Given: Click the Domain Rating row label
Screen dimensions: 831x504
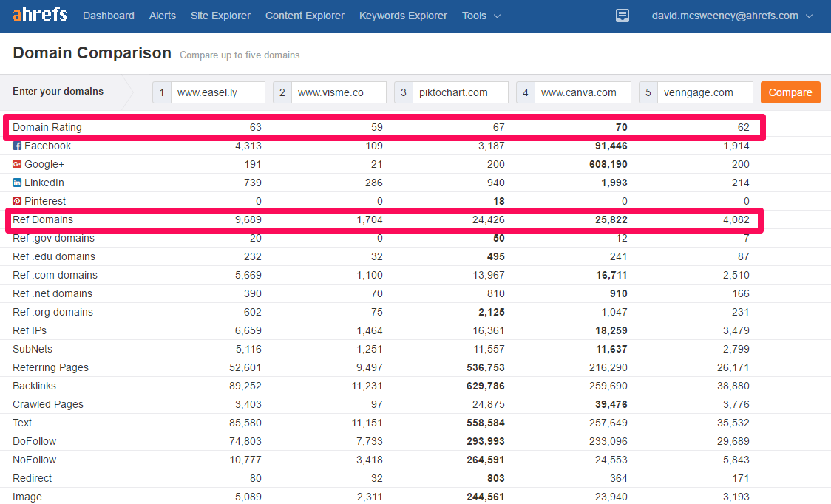Looking at the screenshot, I should tap(47, 127).
